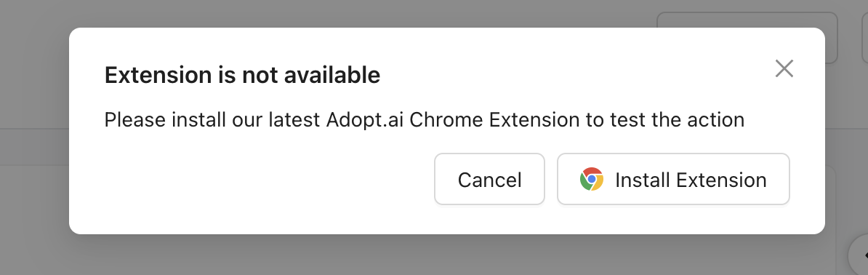Click the words "test the action" in the message
The image size is (868, 275).
[677, 120]
